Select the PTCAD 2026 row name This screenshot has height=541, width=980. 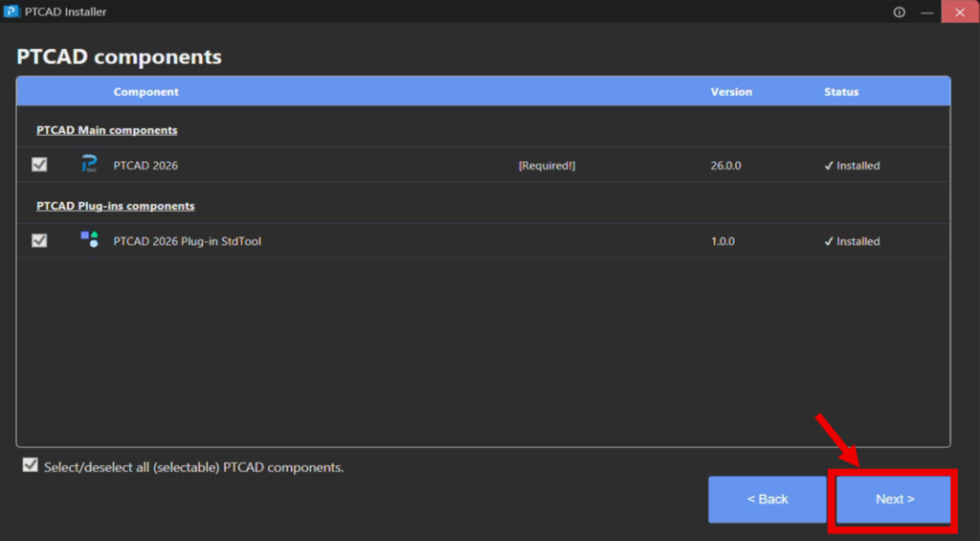[x=145, y=166]
